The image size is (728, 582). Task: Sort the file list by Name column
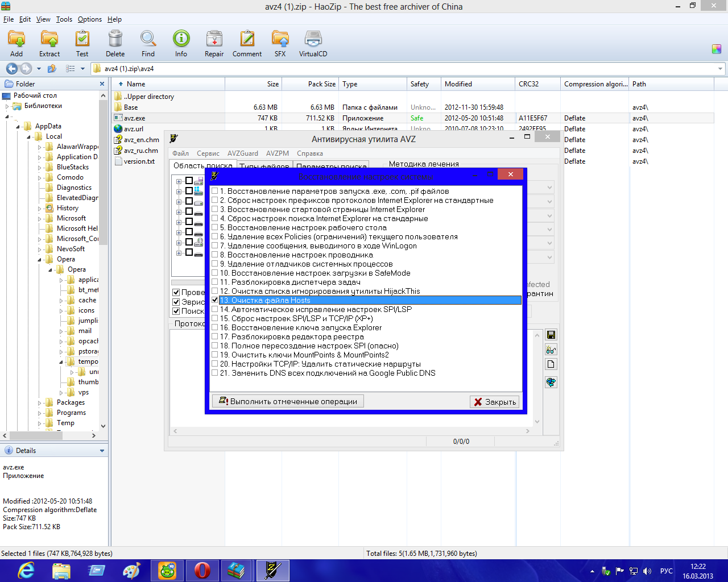point(168,84)
